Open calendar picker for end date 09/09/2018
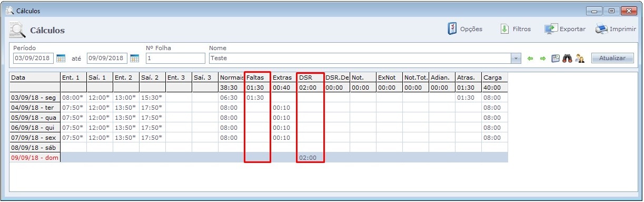 (134, 58)
